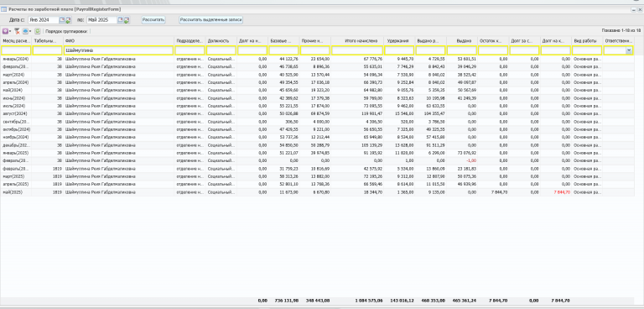Screen dimensions: 644x309
Task: Click Рассчитать выделенные записи button
Action: (x=211, y=19)
